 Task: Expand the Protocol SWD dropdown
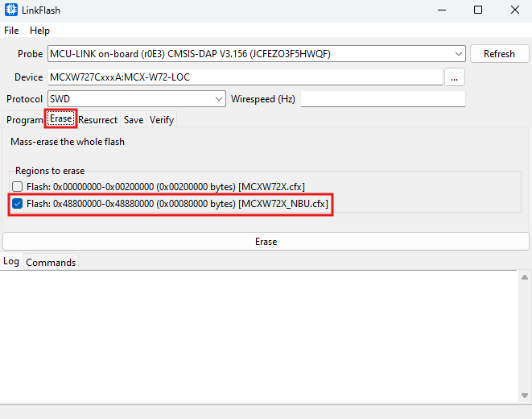220,99
